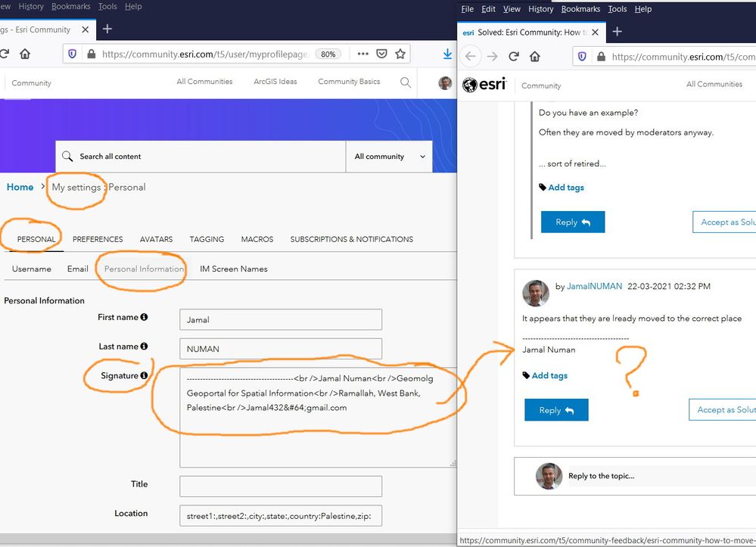The image size is (756, 547).
Task: Click the padlock icon in right browser address bar
Action: (601, 57)
